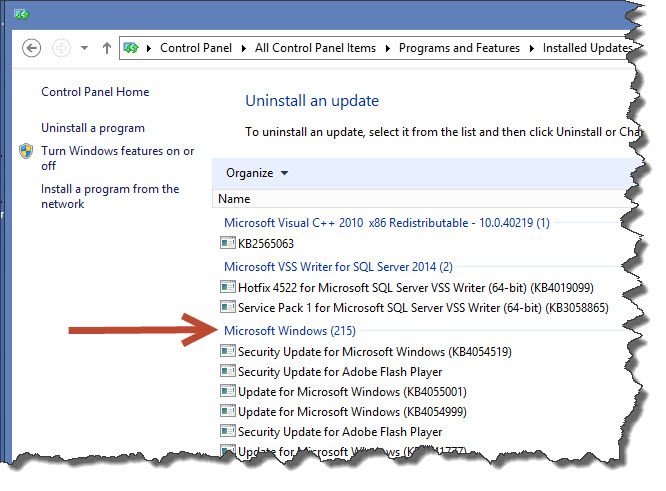666x491 pixels.
Task: Click the Control Panel icon in address bar
Action: [x=131, y=48]
